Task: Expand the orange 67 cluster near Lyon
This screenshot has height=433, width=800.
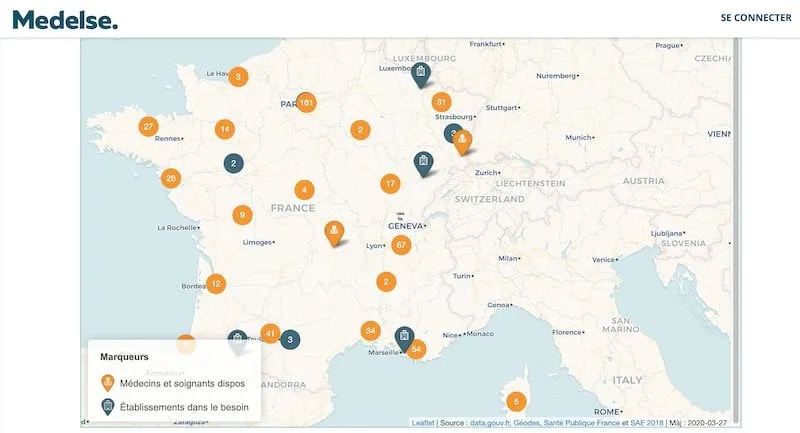Action: click(401, 245)
